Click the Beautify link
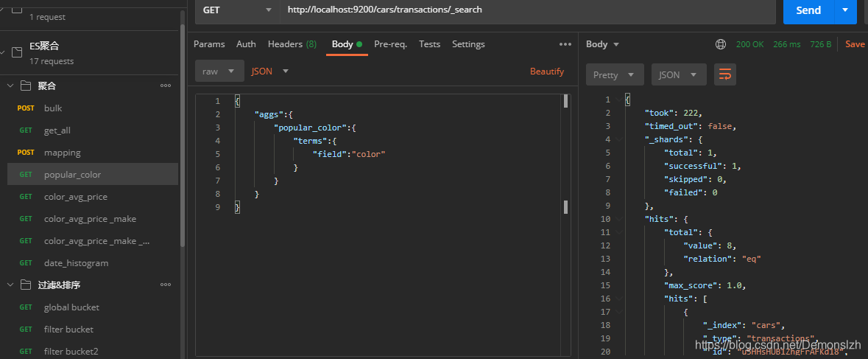This screenshot has height=359, width=868. pyautogui.click(x=547, y=72)
